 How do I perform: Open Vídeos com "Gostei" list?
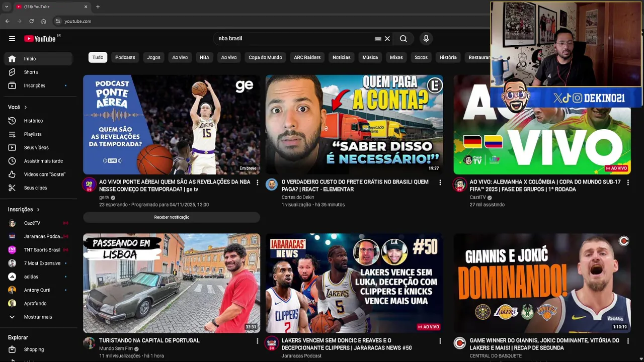click(x=38, y=174)
